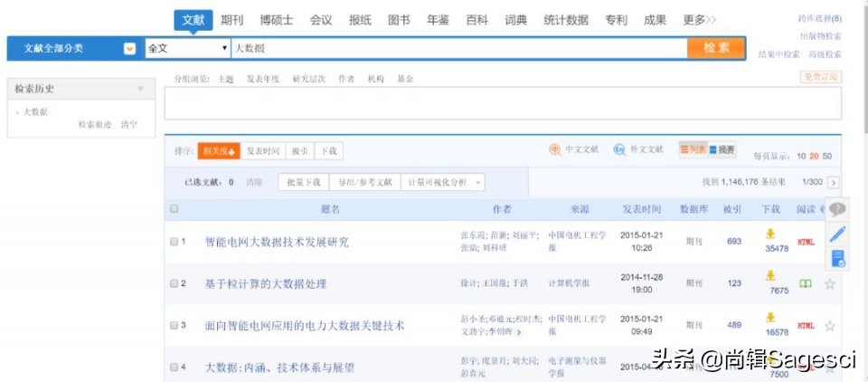The width and height of the screenshot is (868, 382).
Task: Click the download icon for row 1 (35478)
Action: (x=770, y=234)
